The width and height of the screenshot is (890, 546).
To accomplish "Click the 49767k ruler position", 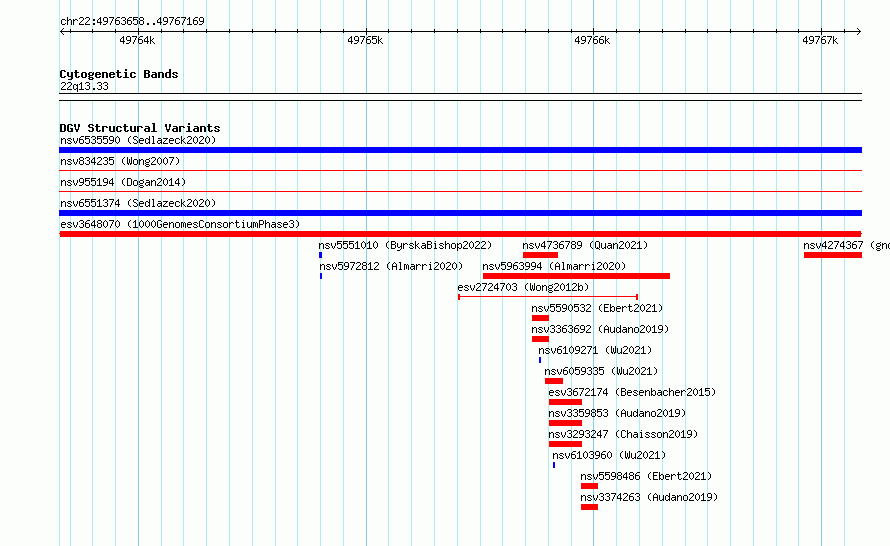I will tap(820, 40).
